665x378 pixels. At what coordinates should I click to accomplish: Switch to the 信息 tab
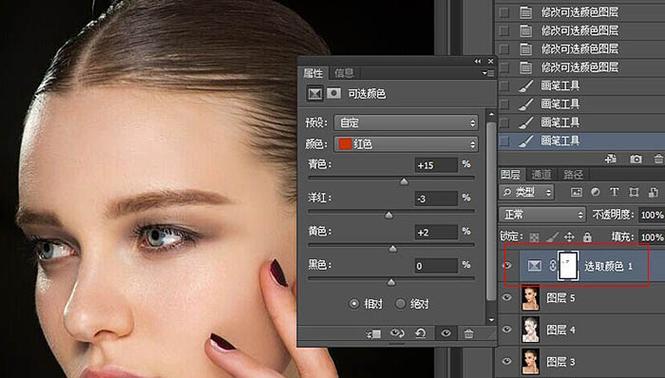coord(344,73)
